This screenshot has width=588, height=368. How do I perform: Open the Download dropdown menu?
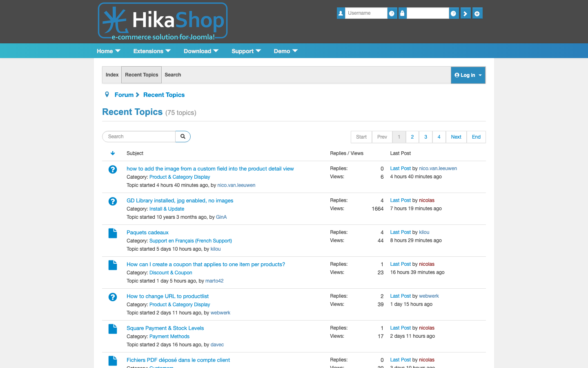click(201, 51)
